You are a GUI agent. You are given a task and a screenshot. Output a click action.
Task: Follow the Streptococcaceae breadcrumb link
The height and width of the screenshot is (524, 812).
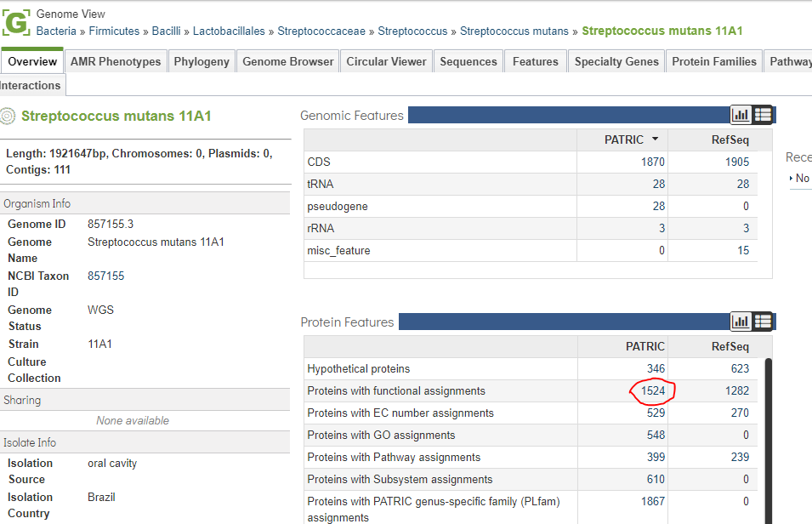321,31
